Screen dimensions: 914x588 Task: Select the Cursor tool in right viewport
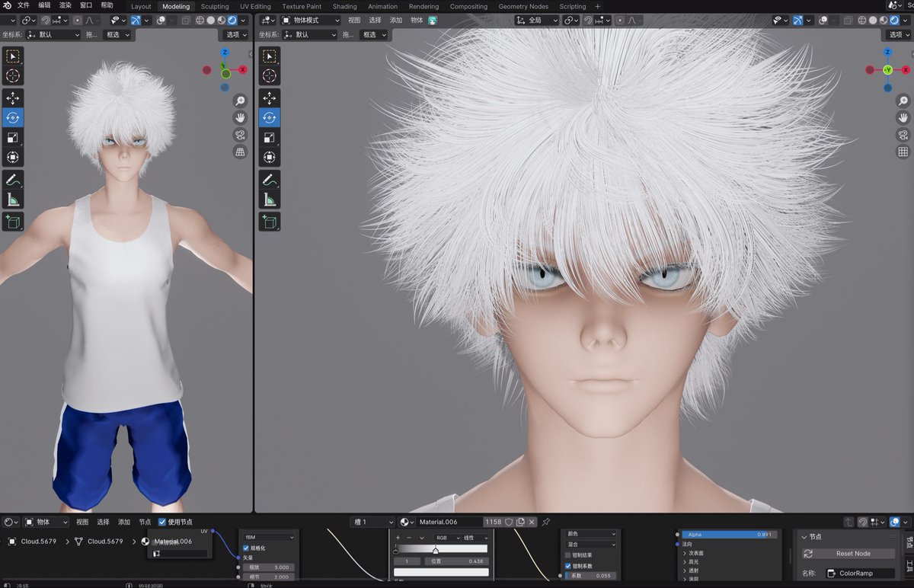click(269, 76)
